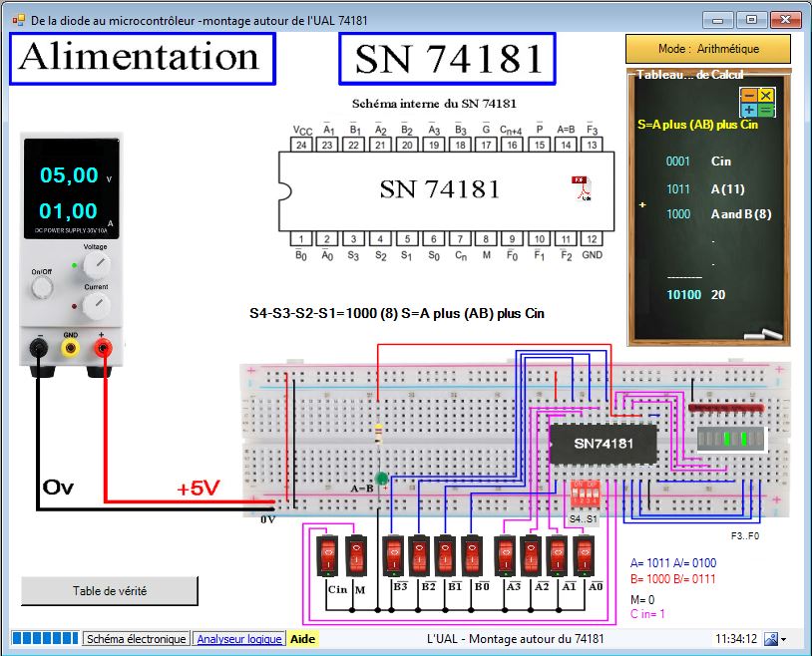
Task: Click the Table de vérité button
Action: 110,591
